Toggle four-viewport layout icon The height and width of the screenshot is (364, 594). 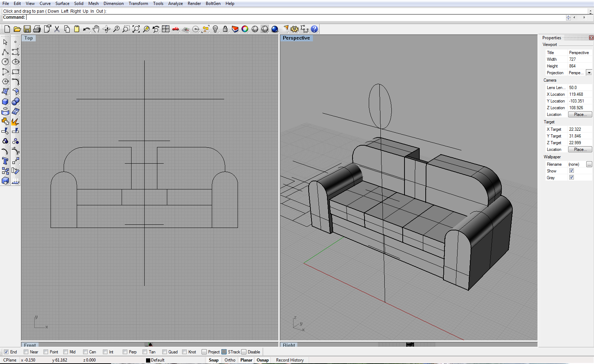(166, 29)
